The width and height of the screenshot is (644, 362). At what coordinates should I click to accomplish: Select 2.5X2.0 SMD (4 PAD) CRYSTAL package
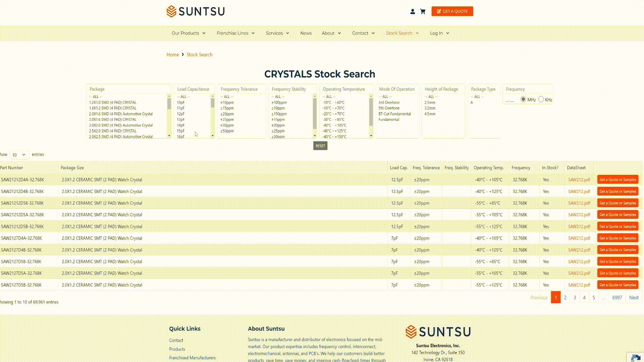[113, 131]
